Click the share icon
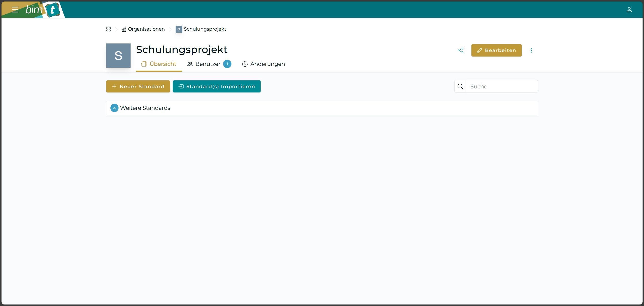Viewport: 644px width, 306px height. pyautogui.click(x=460, y=50)
